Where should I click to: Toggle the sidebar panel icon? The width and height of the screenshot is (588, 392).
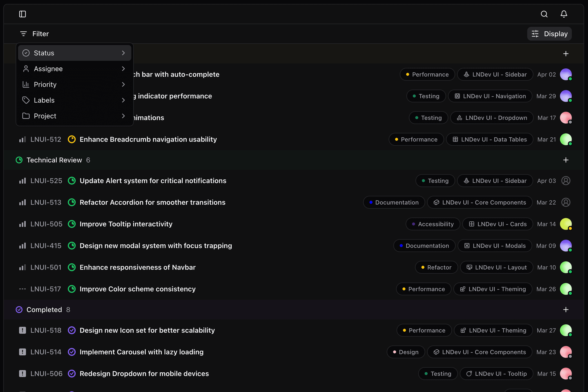(x=22, y=14)
